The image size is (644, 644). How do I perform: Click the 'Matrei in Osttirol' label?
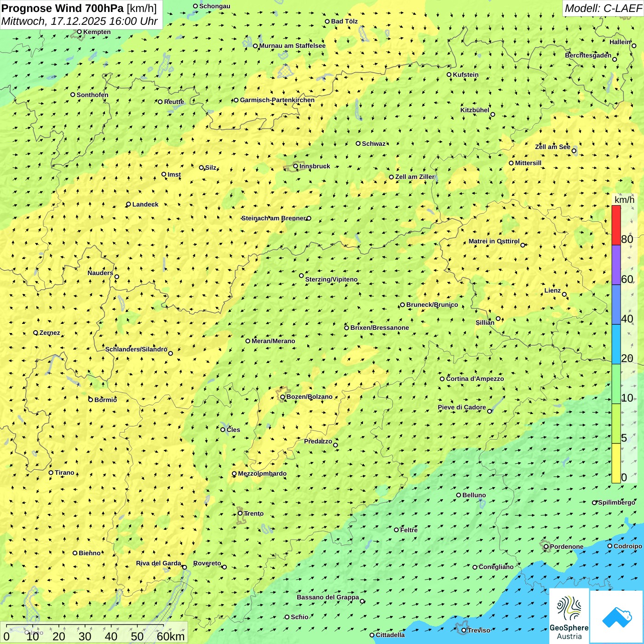(494, 241)
